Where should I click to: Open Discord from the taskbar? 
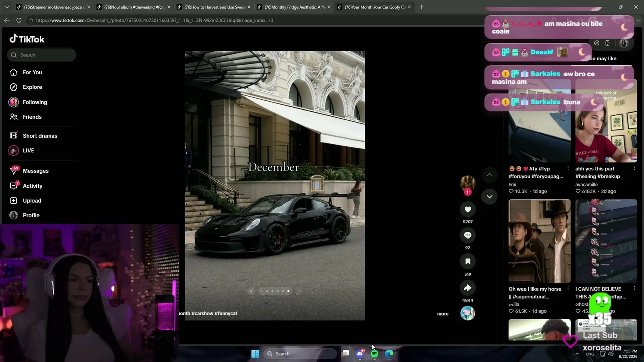pyautogui.click(x=360, y=354)
